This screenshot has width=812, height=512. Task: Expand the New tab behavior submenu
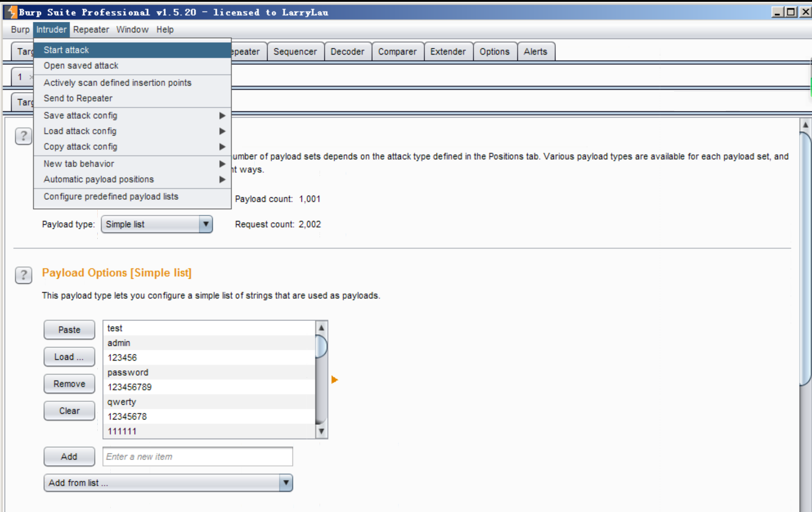[x=132, y=164]
